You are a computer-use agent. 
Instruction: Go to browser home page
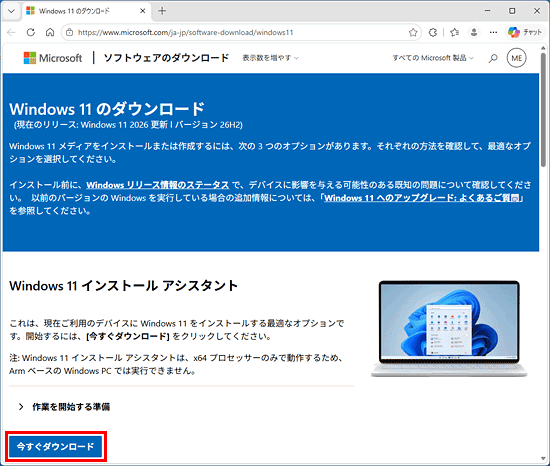pos(50,33)
